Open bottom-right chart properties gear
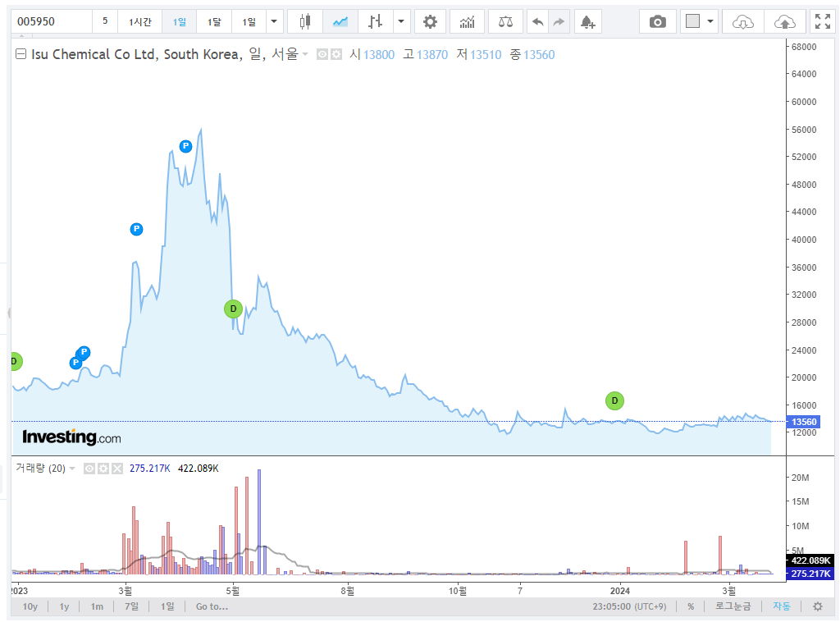The height and width of the screenshot is (622, 840). click(818, 606)
